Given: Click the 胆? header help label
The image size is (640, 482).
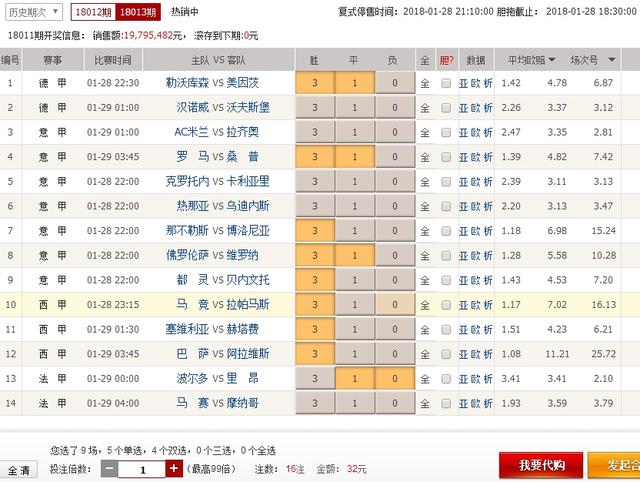Looking at the screenshot, I should click(447, 60).
